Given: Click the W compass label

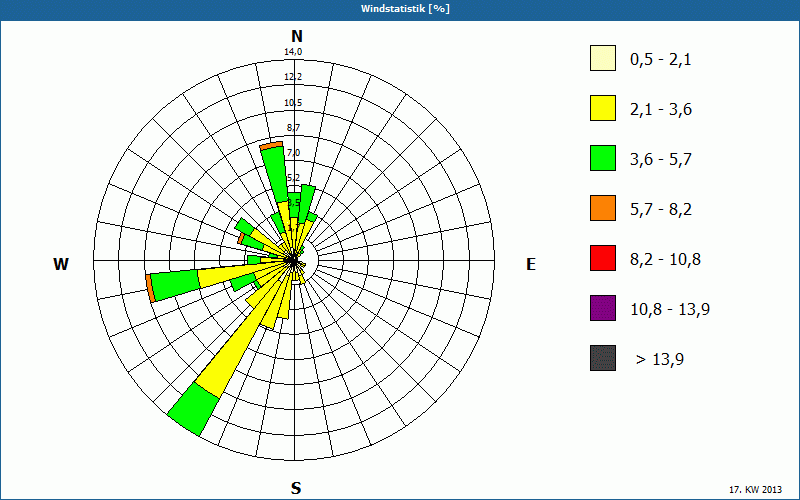Looking at the screenshot, I should 61,264.
